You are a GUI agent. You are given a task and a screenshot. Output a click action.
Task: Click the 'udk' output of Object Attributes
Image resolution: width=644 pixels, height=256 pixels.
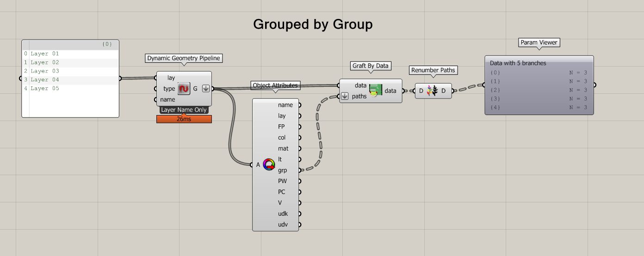283,213
